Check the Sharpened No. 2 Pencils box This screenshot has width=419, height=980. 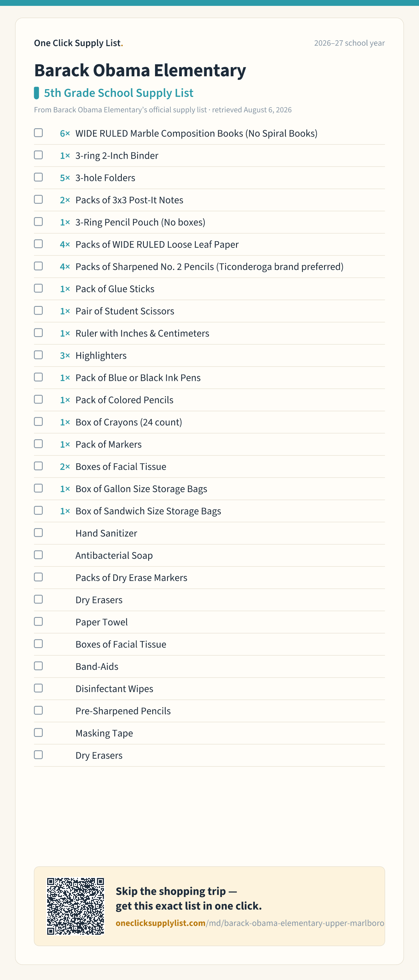pos(38,266)
